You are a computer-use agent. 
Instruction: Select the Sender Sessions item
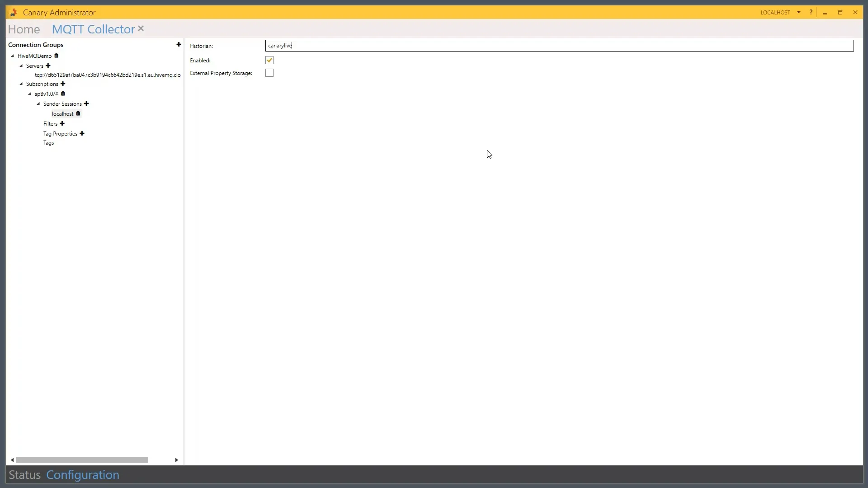(62, 104)
